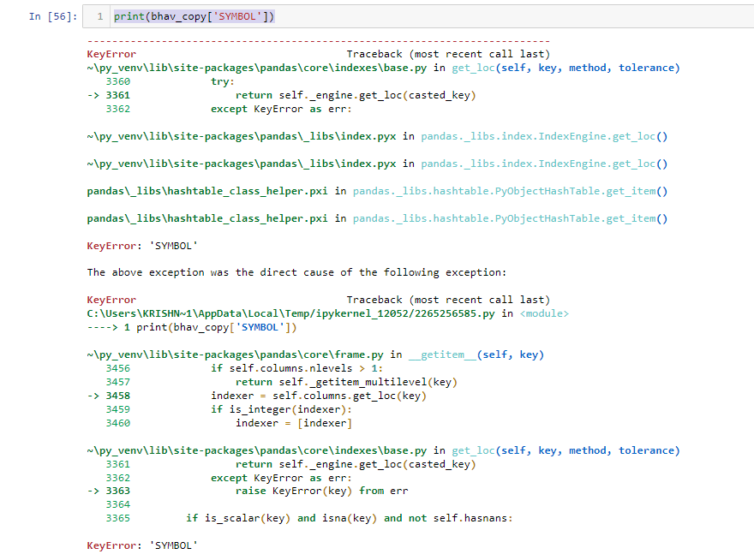Click the second 'Traceback (most recent call last)' header
Image resolution: width=754 pixels, height=560 pixels.
pos(448,300)
